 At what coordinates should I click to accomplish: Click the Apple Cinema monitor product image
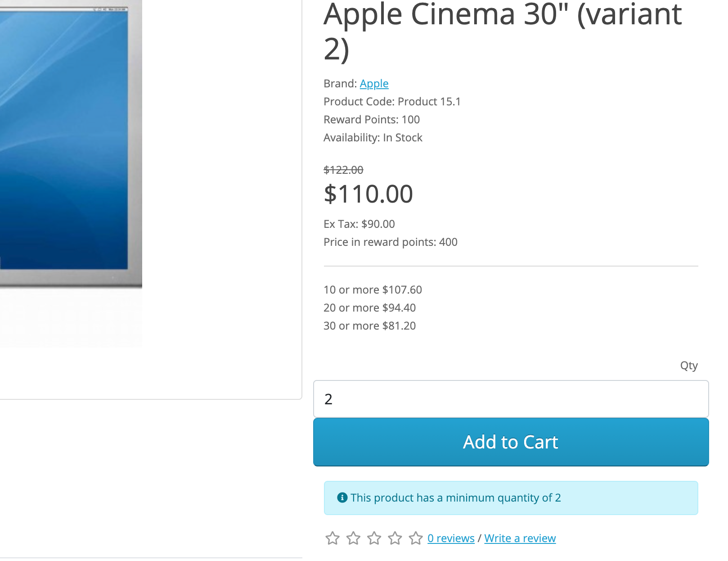pos(67,144)
